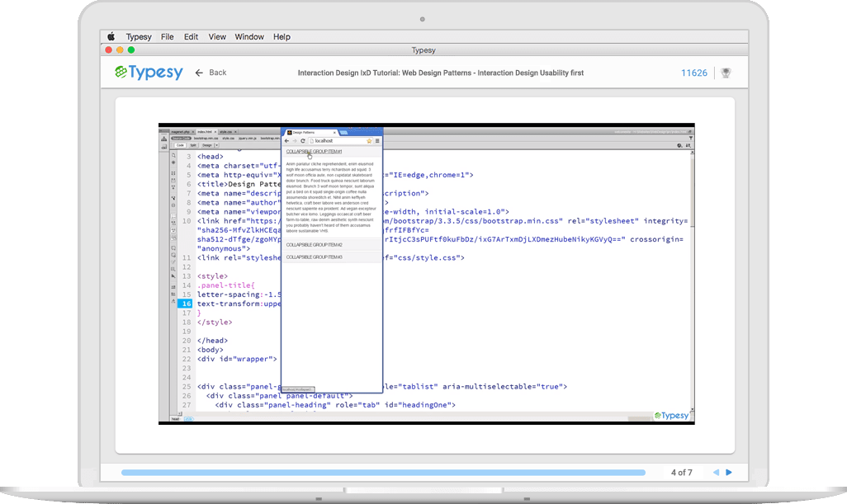Screen dimensions: 847x504
Task: Open the Edit menu
Action: point(191,36)
